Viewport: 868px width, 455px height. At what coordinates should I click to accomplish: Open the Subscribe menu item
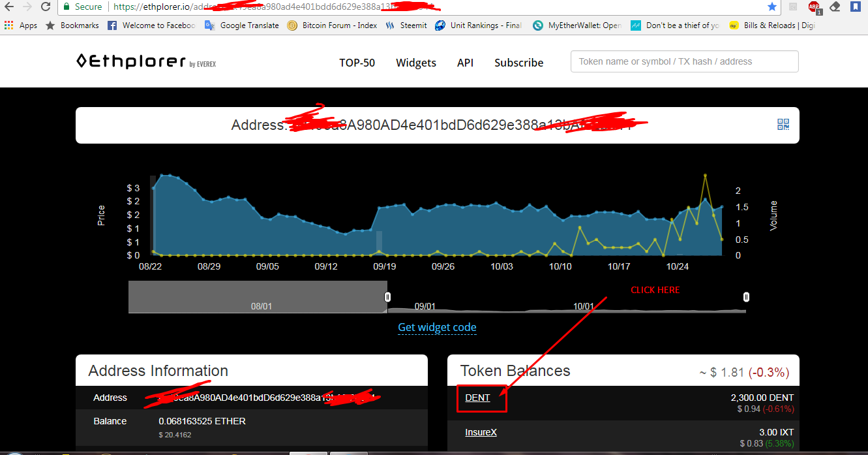pyautogui.click(x=519, y=63)
